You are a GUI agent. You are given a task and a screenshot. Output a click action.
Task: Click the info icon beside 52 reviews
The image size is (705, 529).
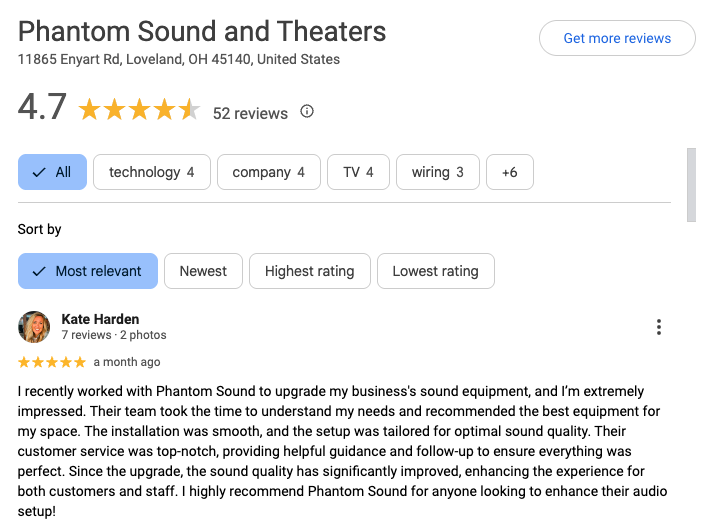pyautogui.click(x=307, y=111)
